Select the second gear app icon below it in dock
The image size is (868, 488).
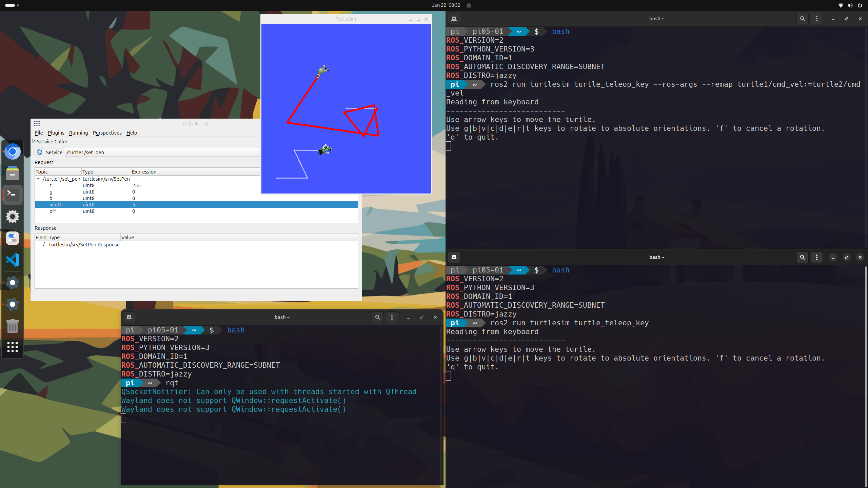[13, 304]
